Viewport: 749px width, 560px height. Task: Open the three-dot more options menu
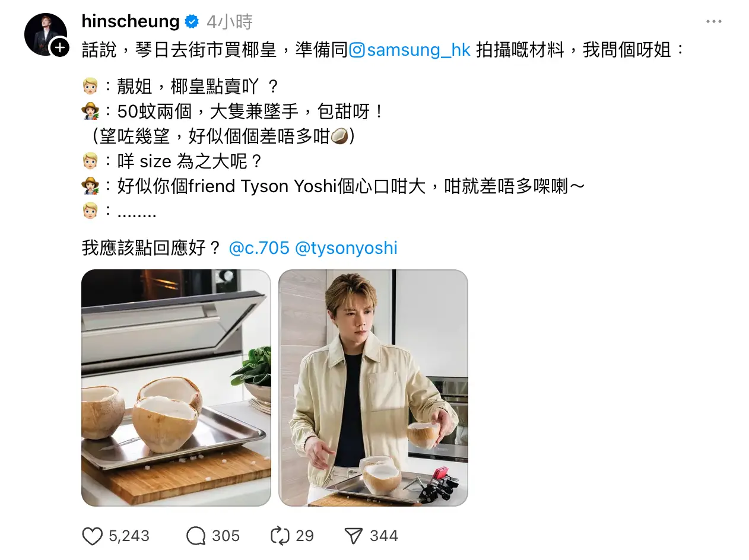pyautogui.click(x=714, y=22)
